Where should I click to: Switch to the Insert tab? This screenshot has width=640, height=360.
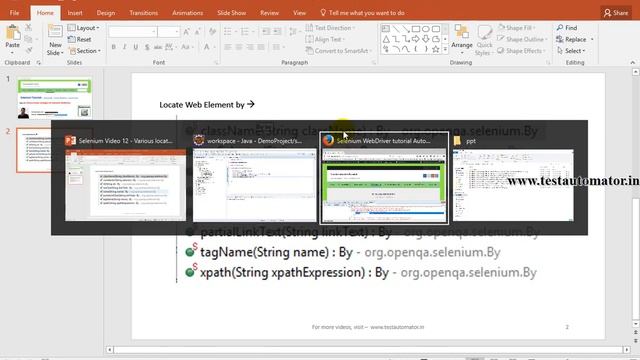point(75,13)
